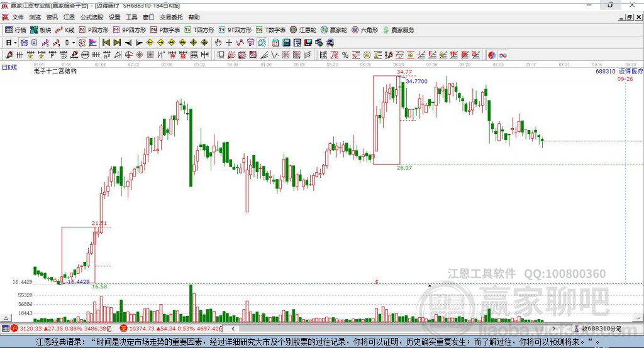This screenshot has height=348, width=644.
Task: Click the 日K线 chart label
Action: [x=9, y=67]
